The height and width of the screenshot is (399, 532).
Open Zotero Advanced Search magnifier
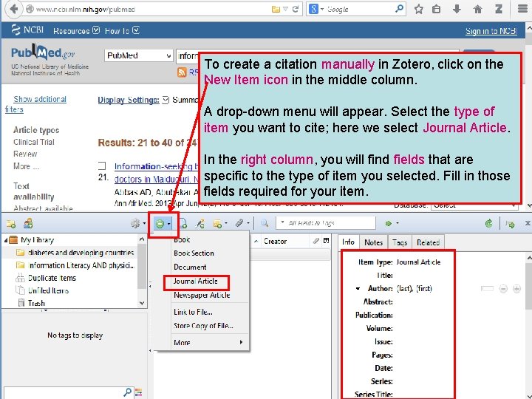(x=265, y=223)
